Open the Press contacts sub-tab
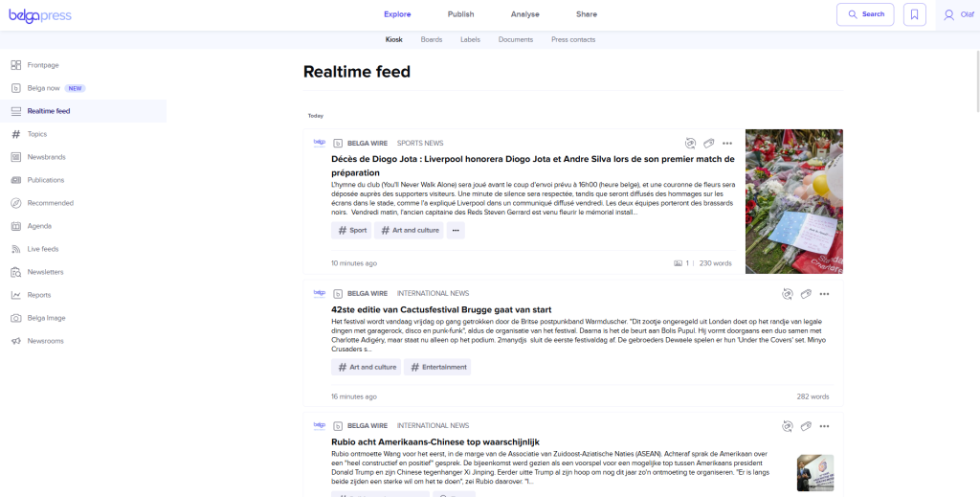Viewport: 980px width, 497px height. [573, 40]
